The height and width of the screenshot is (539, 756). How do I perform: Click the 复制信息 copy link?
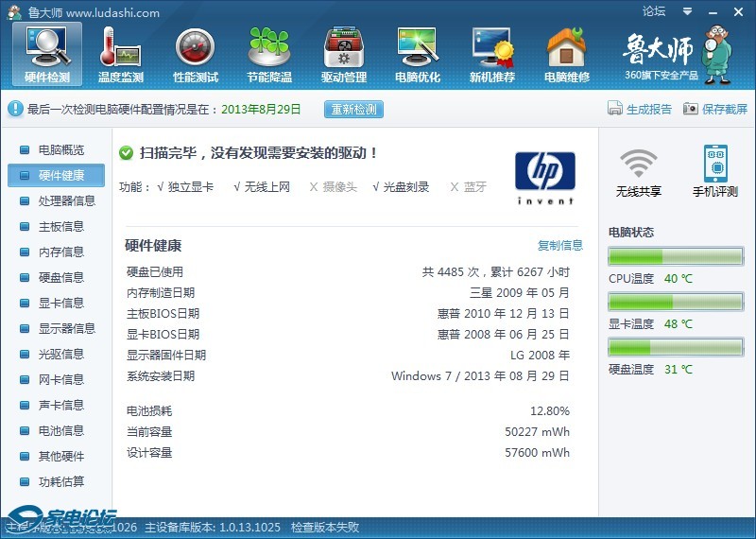[x=560, y=245]
